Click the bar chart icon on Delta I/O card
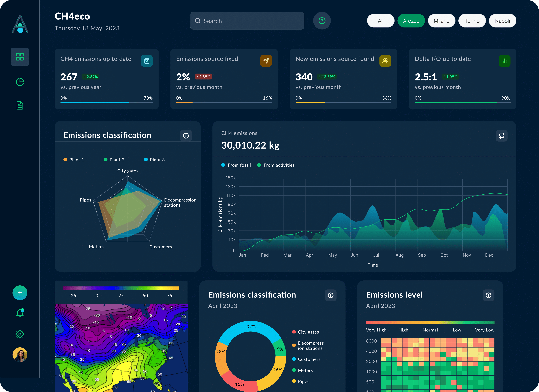The height and width of the screenshot is (392, 539). pos(505,61)
